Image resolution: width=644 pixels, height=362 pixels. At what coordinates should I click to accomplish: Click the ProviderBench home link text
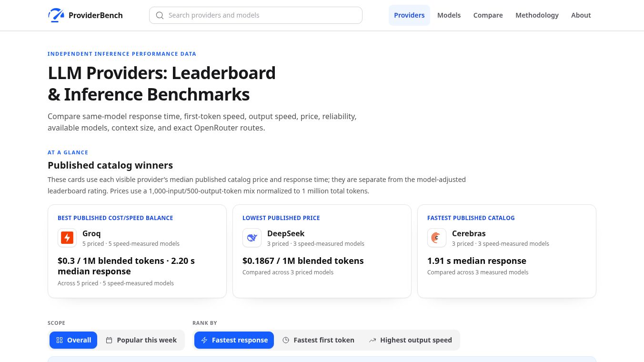(x=96, y=15)
